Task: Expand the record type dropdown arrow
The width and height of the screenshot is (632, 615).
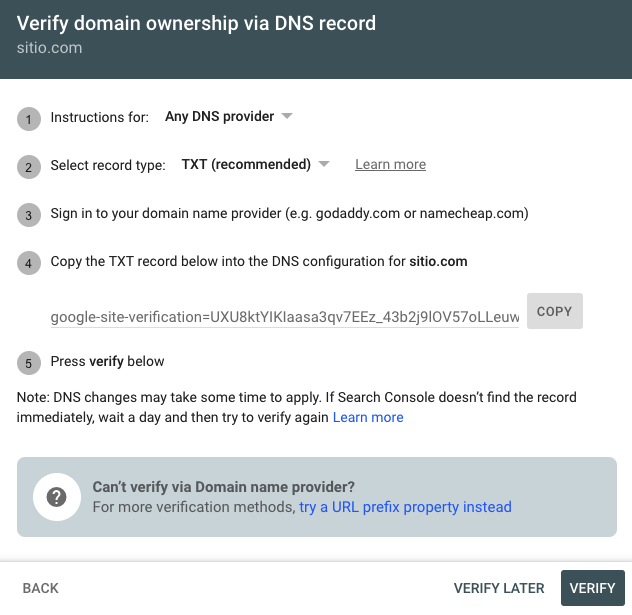Action: [x=324, y=164]
